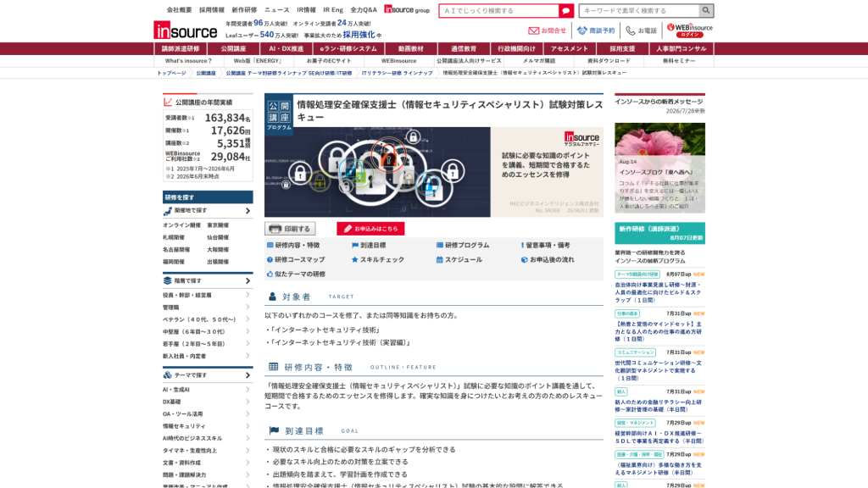Open お電話 phone icon link

click(x=641, y=30)
